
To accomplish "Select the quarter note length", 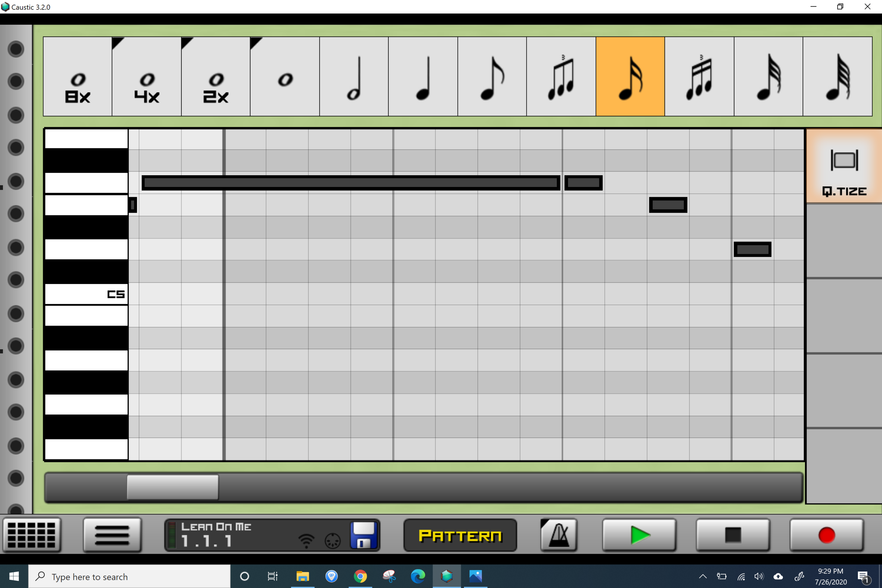I will (x=423, y=77).
